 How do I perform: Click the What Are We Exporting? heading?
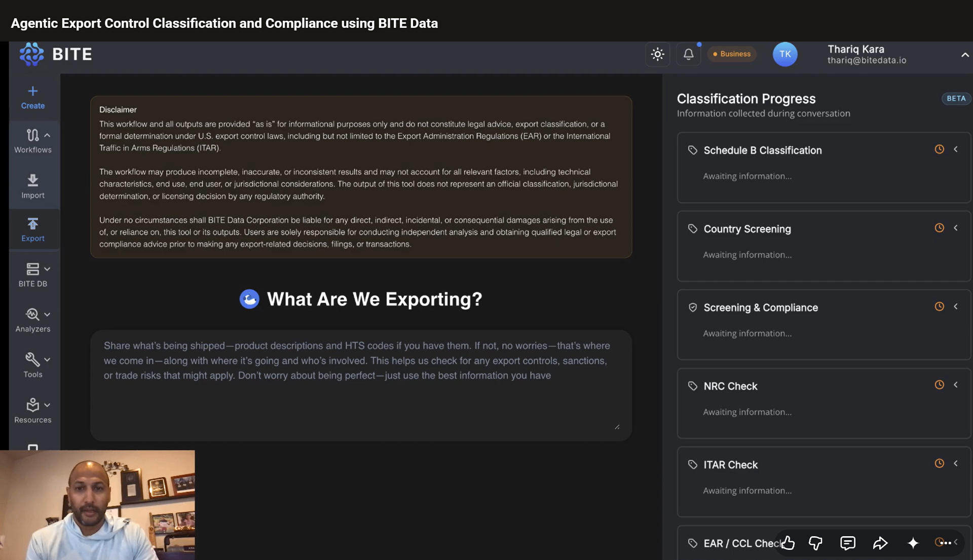point(375,299)
